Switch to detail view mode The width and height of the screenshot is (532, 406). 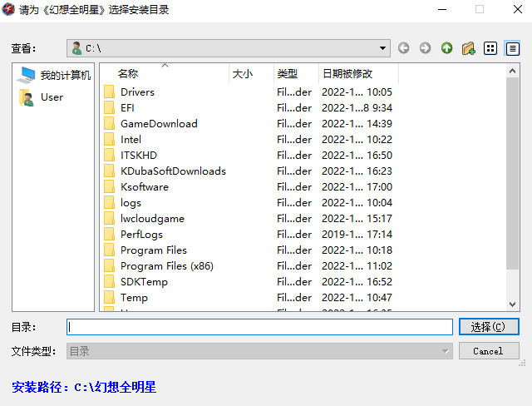pos(512,48)
